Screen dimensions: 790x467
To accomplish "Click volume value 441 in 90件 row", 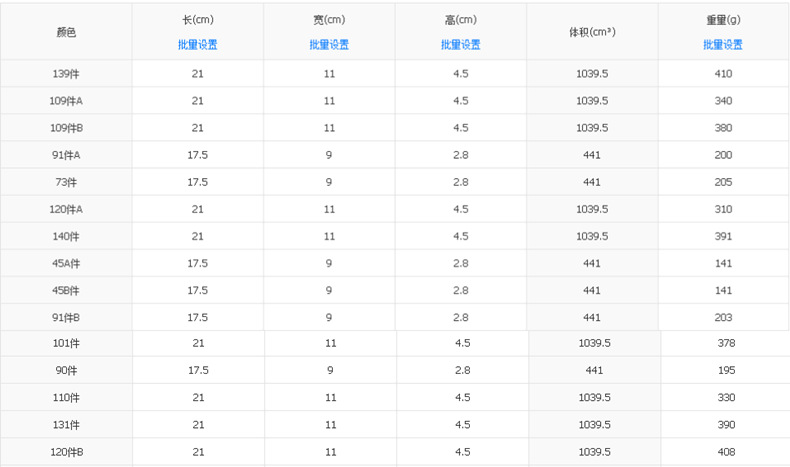I will click(x=594, y=371).
